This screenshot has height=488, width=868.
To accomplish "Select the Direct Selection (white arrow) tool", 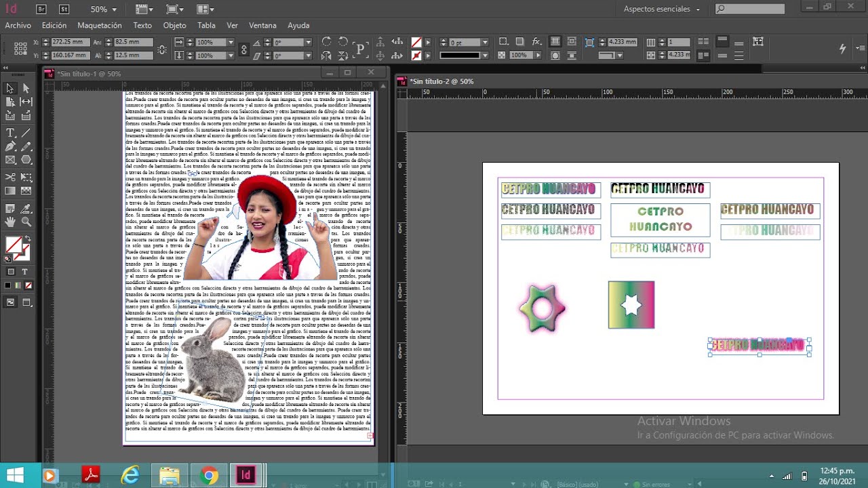I will [26, 88].
